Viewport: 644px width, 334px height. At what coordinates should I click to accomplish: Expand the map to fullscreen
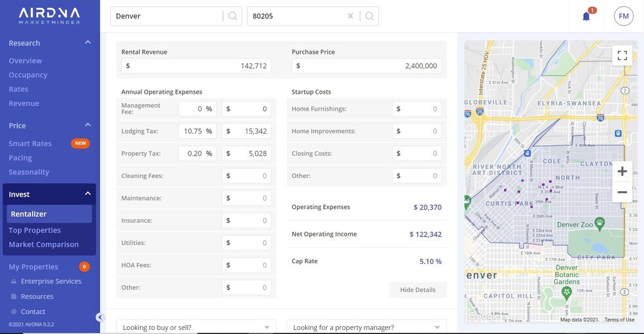pyautogui.click(x=622, y=56)
